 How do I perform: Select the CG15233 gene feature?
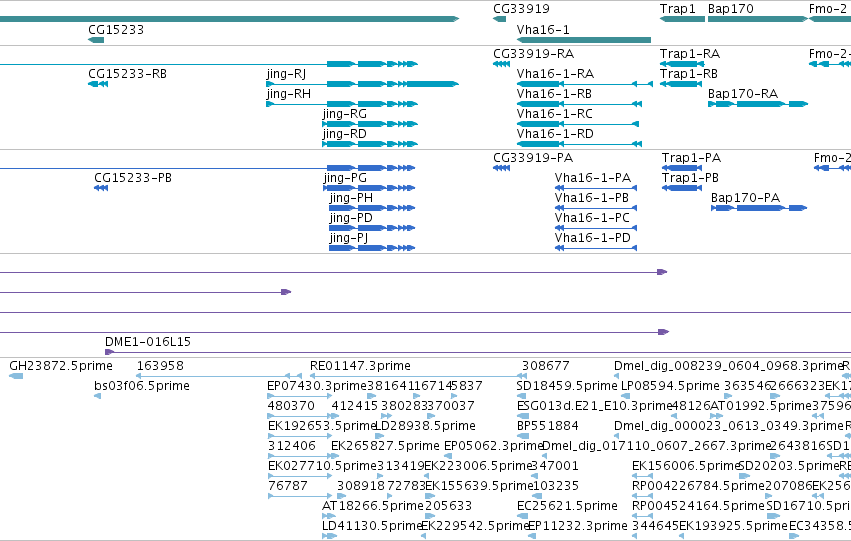click(96, 40)
